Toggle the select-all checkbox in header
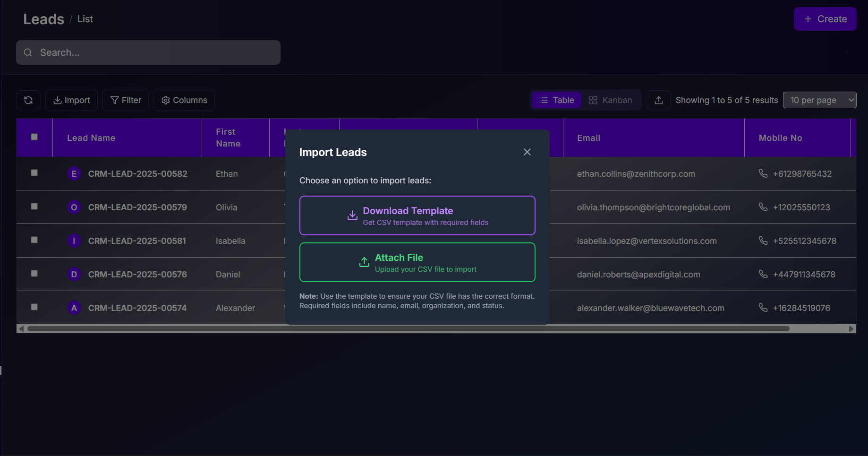The width and height of the screenshot is (868, 456). point(34,137)
